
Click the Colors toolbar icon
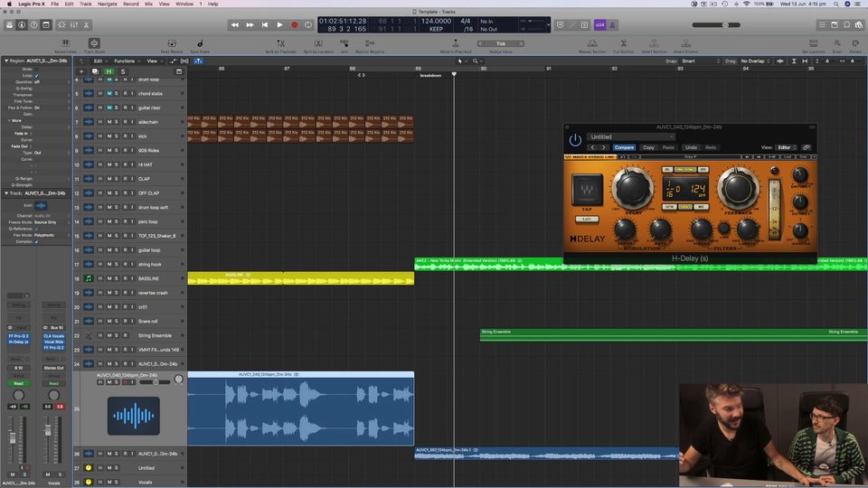(856, 43)
